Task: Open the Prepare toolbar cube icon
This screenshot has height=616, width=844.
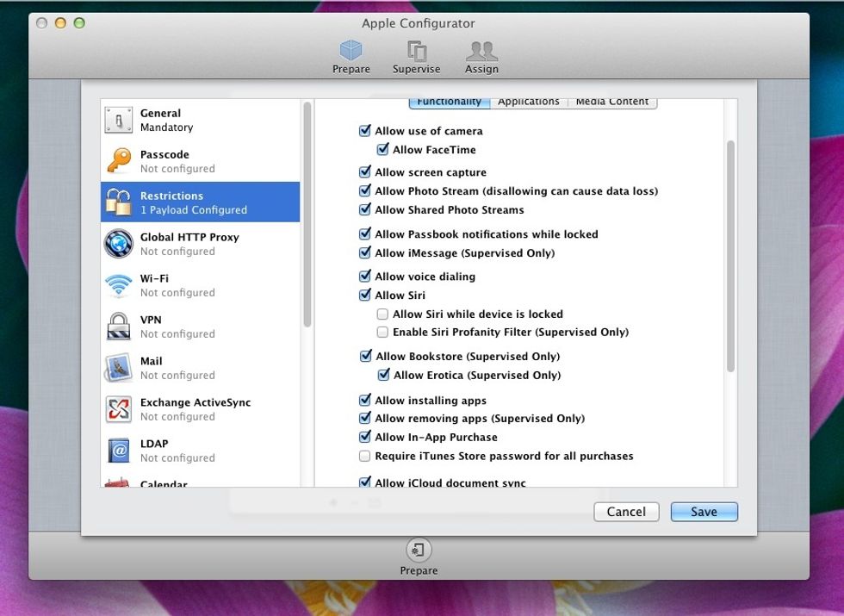Action: tap(351, 51)
